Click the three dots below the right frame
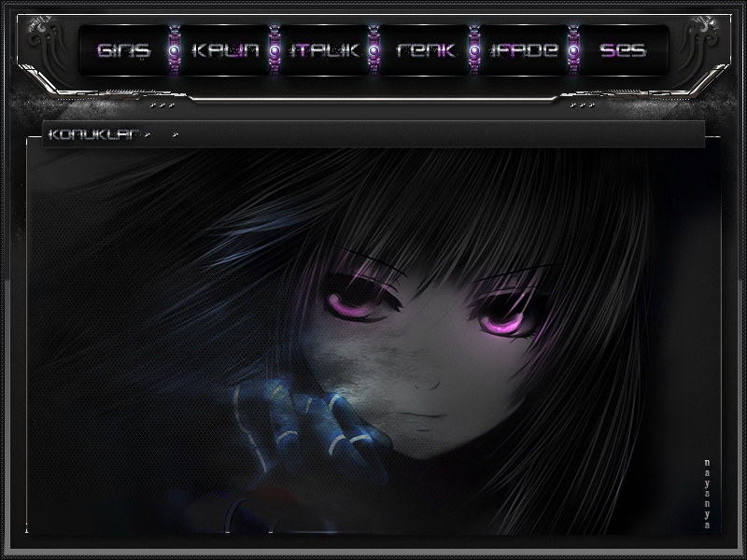747x560 pixels. tap(582, 105)
